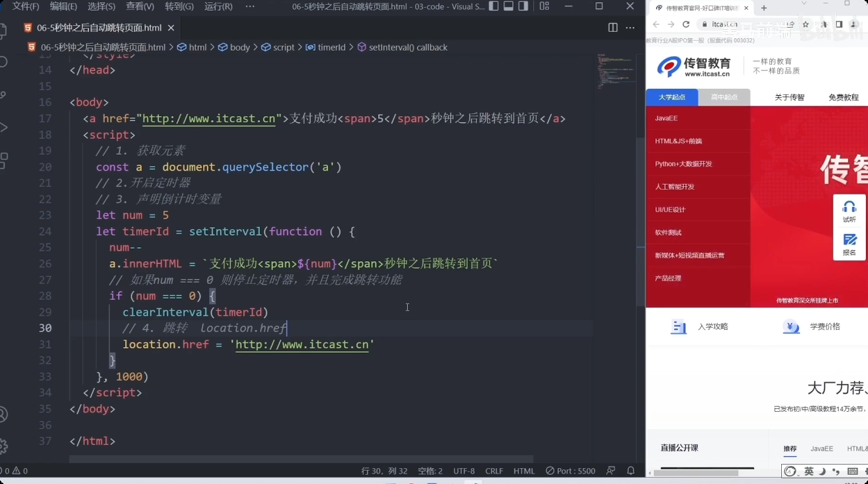
Task: Close the 06-5秒钟之后自动跳转页面.html editor tab
Action: click(x=172, y=28)
